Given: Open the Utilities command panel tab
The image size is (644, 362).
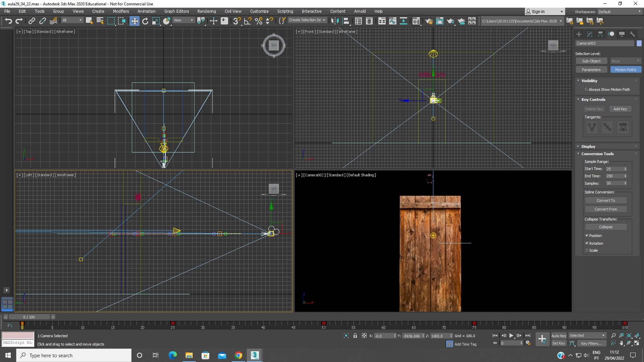Looking at the screenshot, I should point(633,34).
